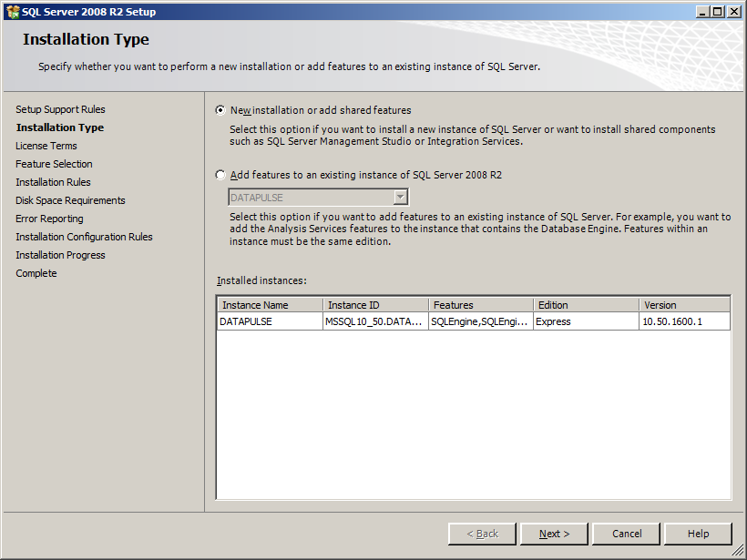The width and height of the screenshot is (747, 560).
Task: Sort by Instance ID column header
Action: click(376, 305)
